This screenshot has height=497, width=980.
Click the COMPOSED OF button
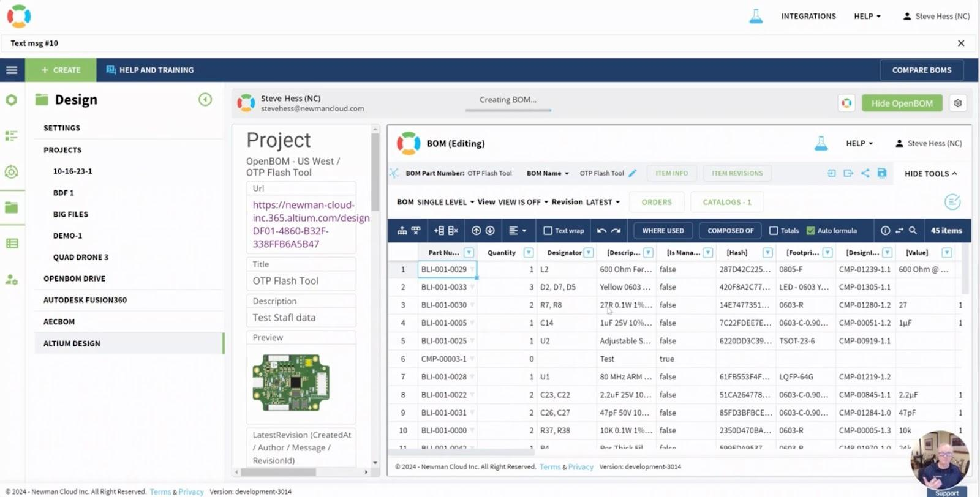pyautogui.click(x=730, y=231)
